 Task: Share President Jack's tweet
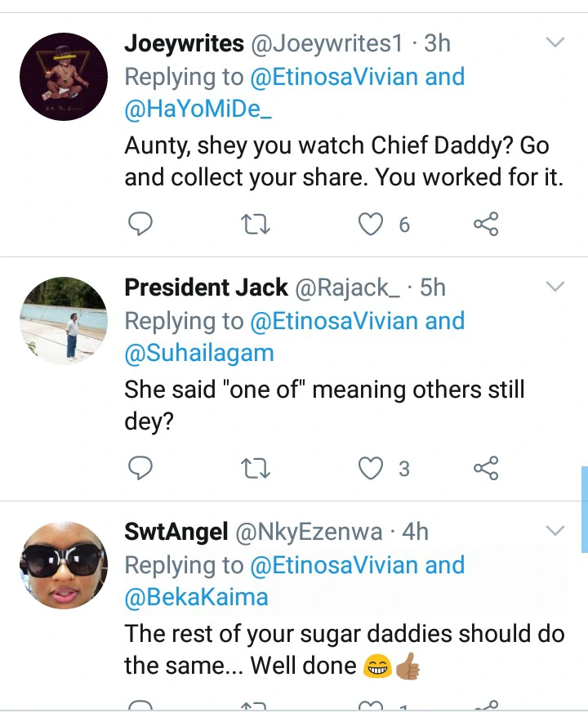coord(486,468)
